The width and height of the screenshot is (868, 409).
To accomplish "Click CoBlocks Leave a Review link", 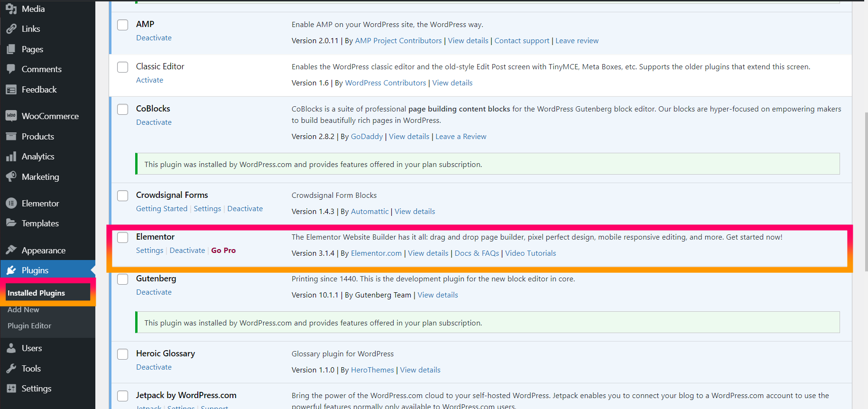I will (461, 136).
